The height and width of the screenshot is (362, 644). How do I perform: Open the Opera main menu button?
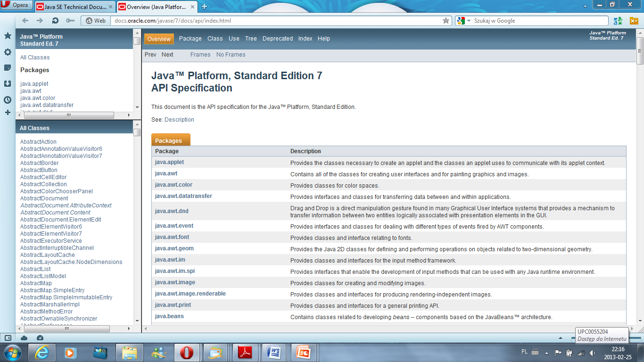[x=17, y=5]
